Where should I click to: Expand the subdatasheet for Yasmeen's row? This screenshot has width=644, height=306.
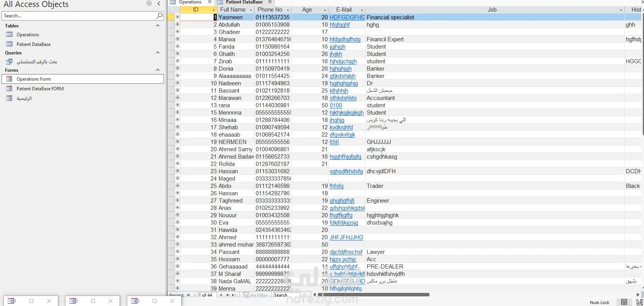click(177, 17)
